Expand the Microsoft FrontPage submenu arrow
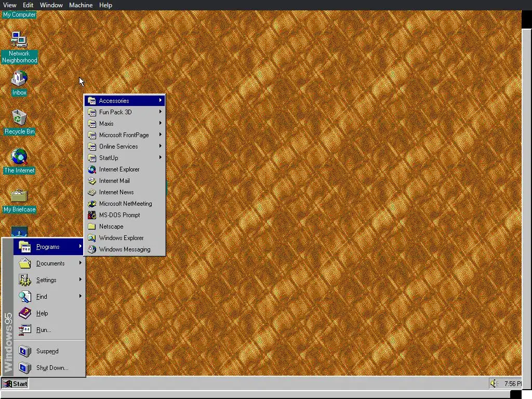Screen dimensions: 532x399 (161, 135)
